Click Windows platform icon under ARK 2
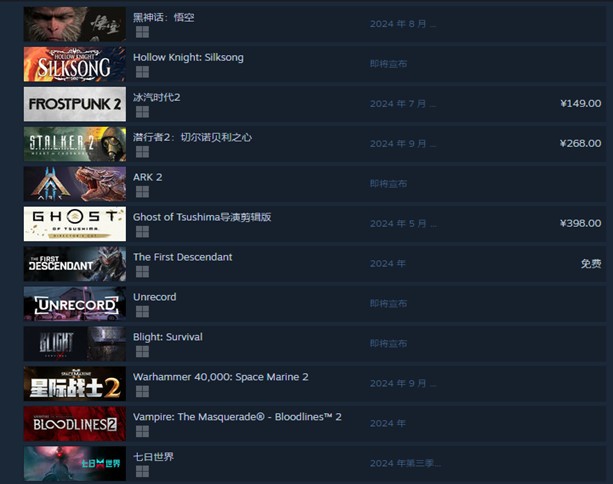Image resolution: width=613 pixels, height=484 pixels. click(x=142, y=192)
